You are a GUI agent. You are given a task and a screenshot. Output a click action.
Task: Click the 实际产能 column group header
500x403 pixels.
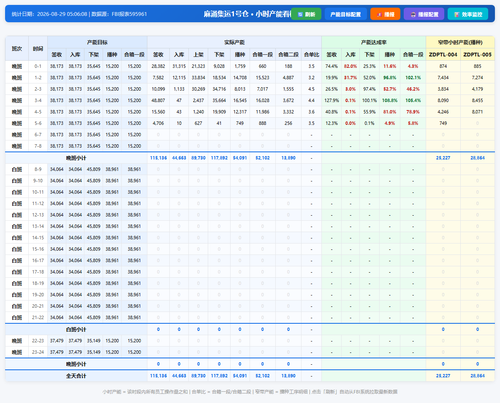(234, 42)
